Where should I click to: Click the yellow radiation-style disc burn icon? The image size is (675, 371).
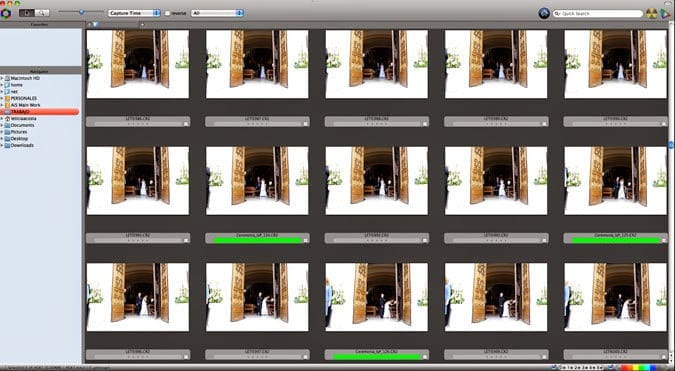tap(651, 13)
